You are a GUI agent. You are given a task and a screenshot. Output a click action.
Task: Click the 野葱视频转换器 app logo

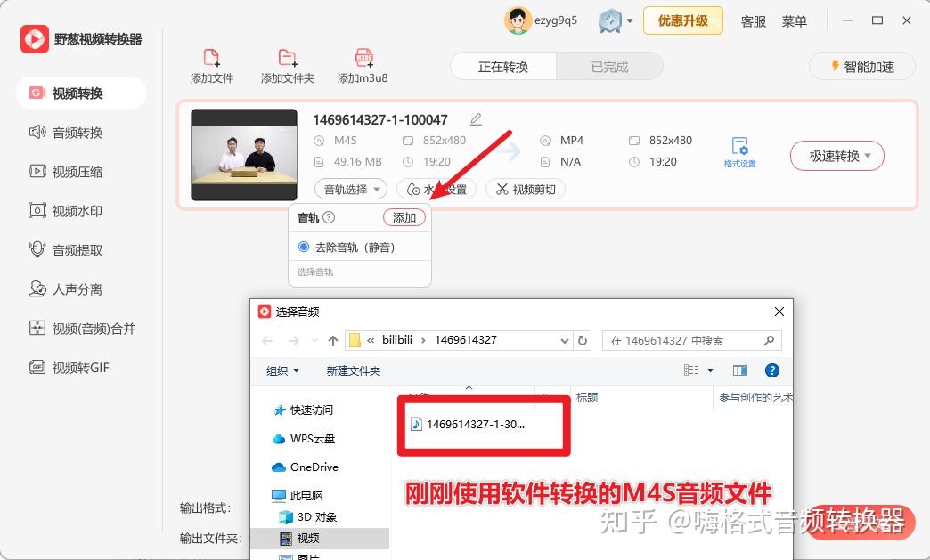click(34, 39)
